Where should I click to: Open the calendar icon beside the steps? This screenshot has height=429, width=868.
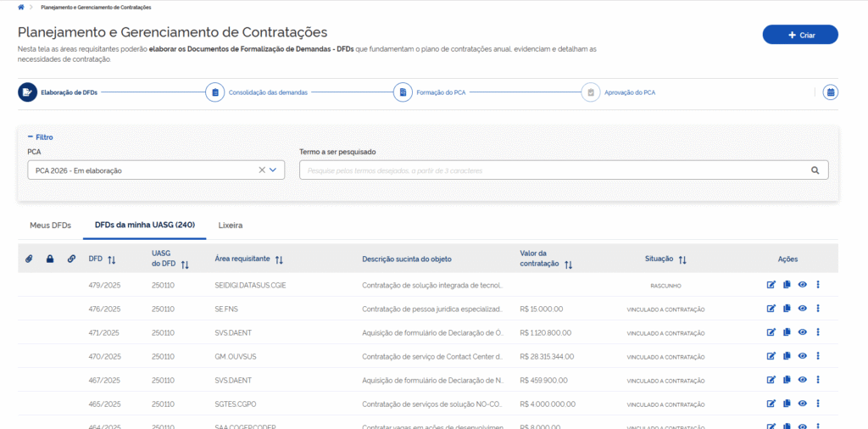(831, 92)
